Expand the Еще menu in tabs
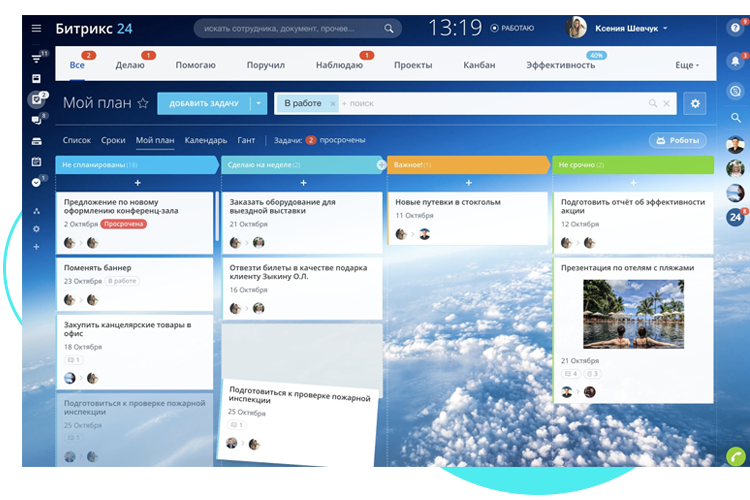Viewport: 750px width, 500px height. click(687, 65)
